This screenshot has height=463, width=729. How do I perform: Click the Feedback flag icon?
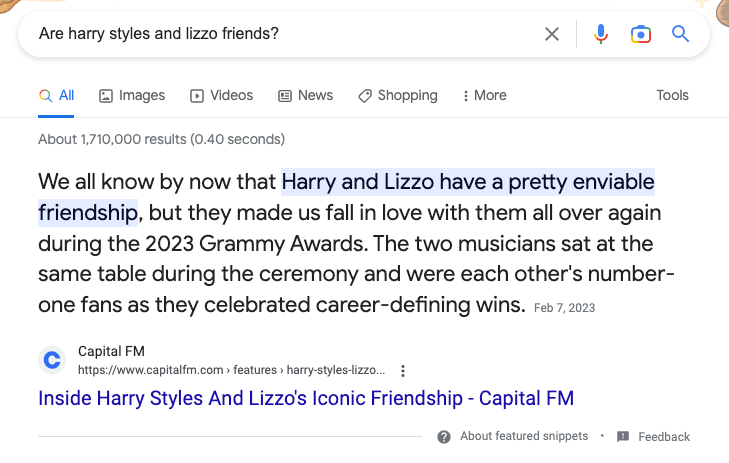point(623,437)
